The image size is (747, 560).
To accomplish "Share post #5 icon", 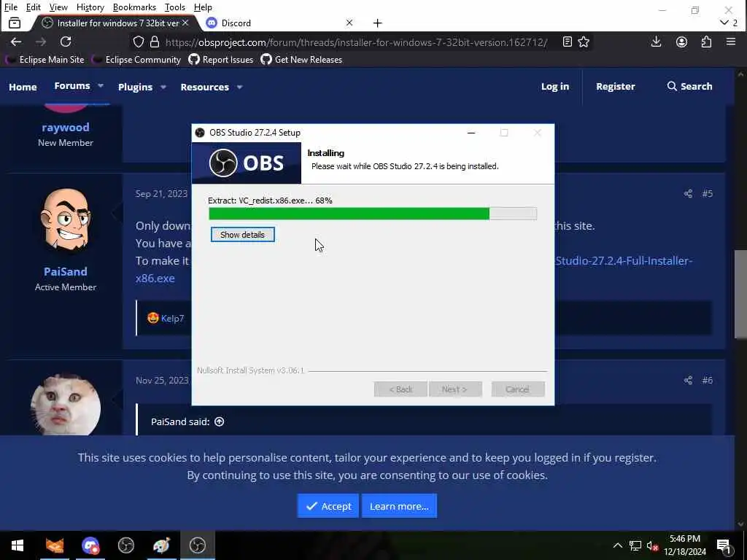I will click(688, 193).
